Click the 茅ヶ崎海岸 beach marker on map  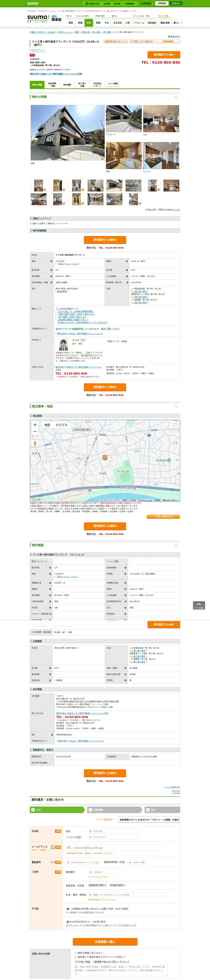[x=134, y=487]
